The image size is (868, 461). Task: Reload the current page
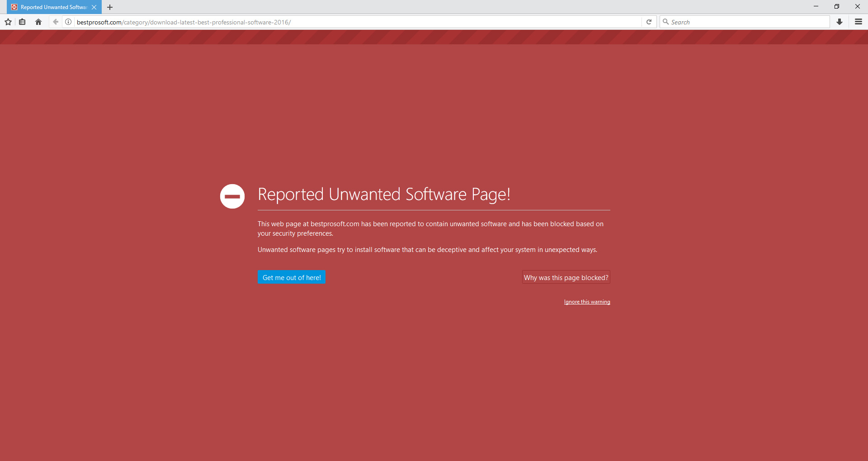[649, 22]
